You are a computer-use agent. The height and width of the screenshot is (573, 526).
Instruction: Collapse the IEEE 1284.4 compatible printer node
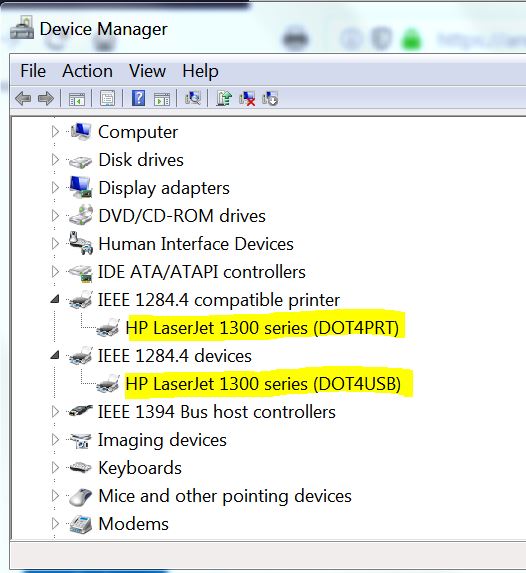(x=55, y=299)
